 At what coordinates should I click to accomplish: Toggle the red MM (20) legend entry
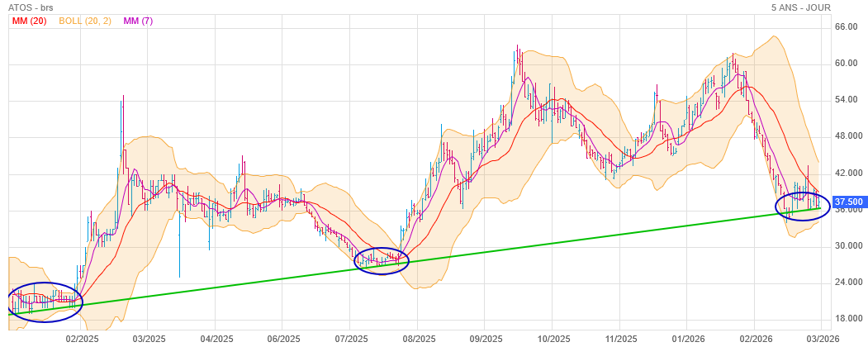(x=29, y=21)
